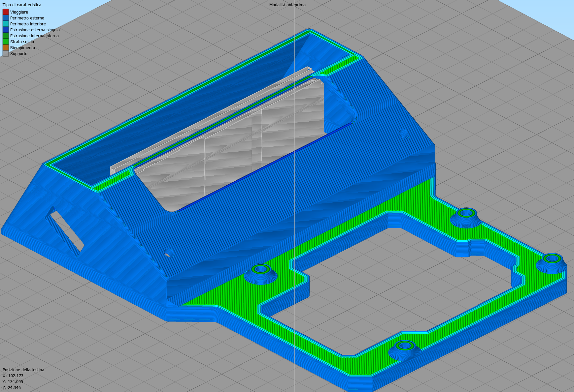Click the cyan Perimetro interiore color swatch
Viewport: 574px width, 392px height.
(6, 24)
